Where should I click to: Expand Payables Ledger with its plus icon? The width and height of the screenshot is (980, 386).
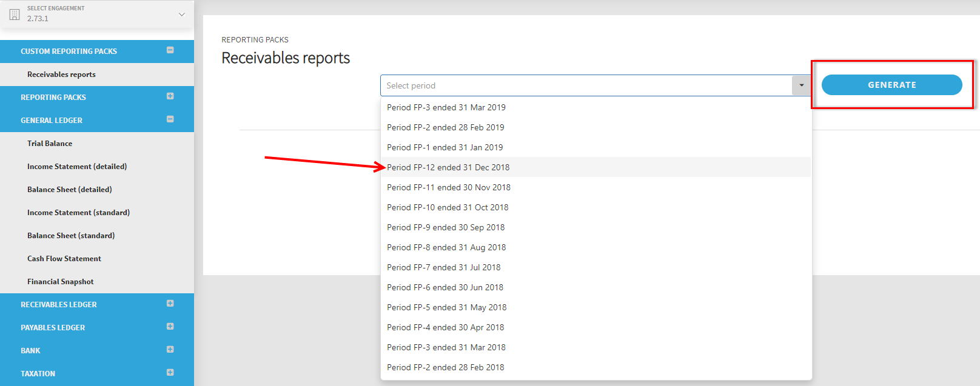170,327
